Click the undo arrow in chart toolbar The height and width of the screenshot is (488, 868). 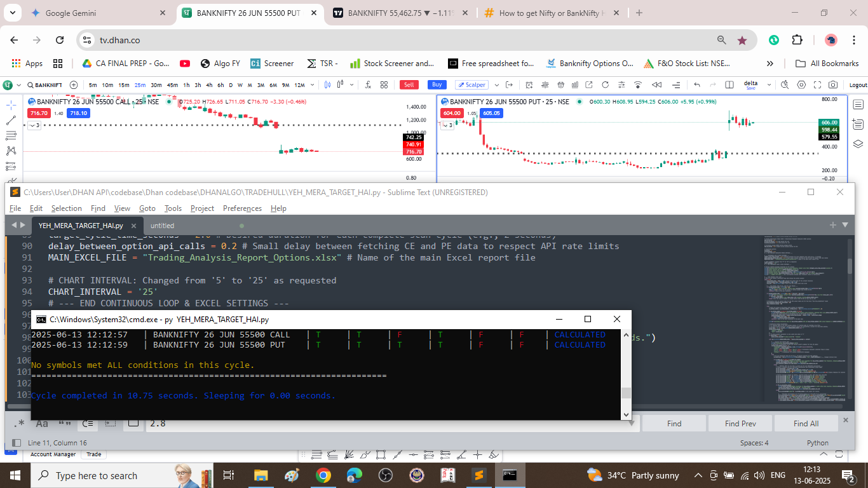[697, 85]
